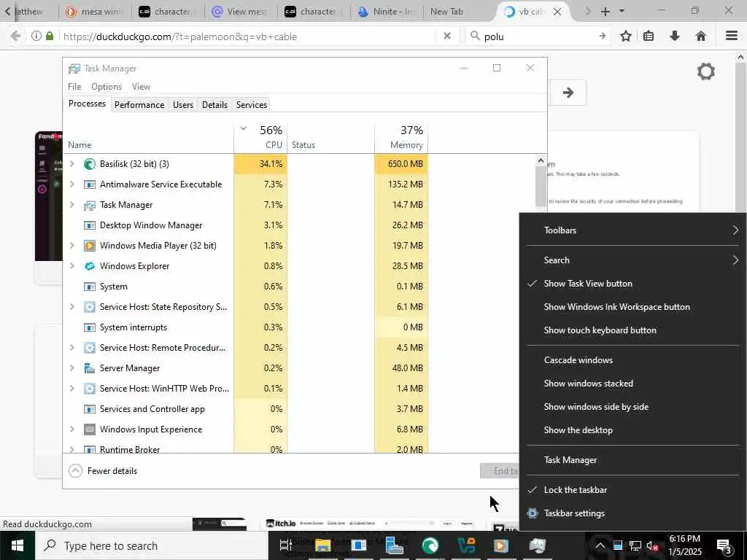Open the network tray icon
747x560 pixels.
[635, 545]
